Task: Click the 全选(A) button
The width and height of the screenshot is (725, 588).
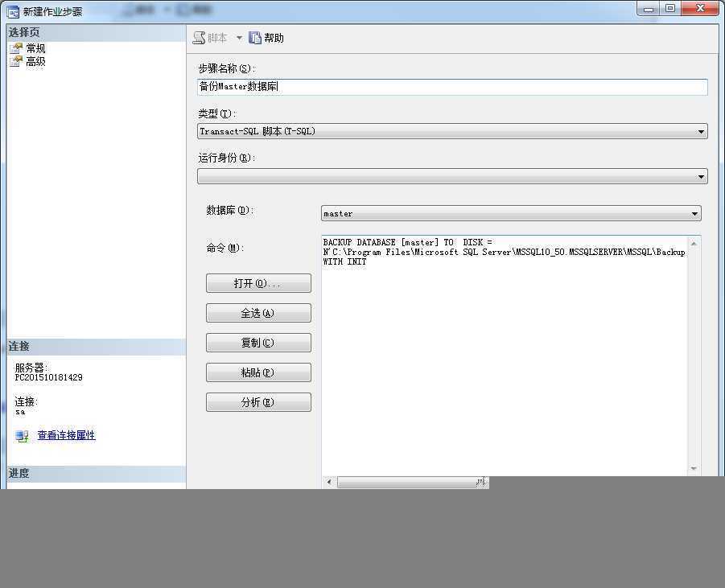Action: click(x=258, y=313)
